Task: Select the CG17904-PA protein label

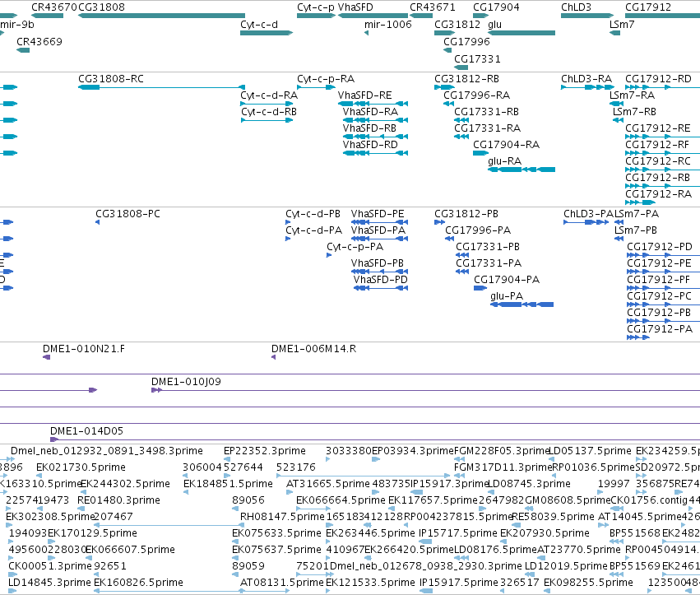Action: tap(507, 280)
